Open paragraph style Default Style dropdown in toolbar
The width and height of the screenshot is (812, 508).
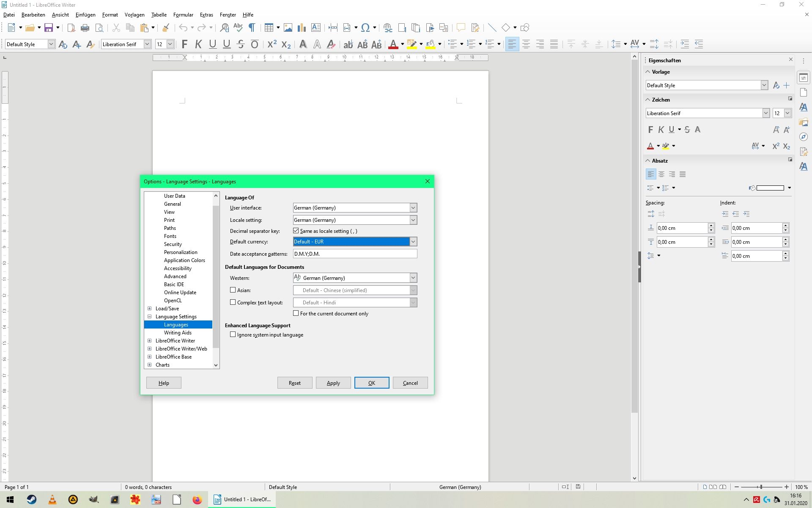(51, 44)
